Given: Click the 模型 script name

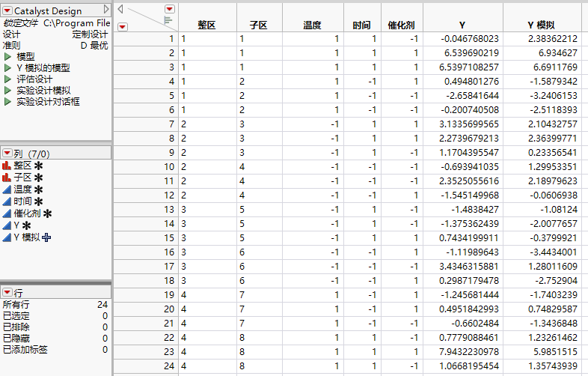Looking at the screenshot, I should click(x=25, y=57).
